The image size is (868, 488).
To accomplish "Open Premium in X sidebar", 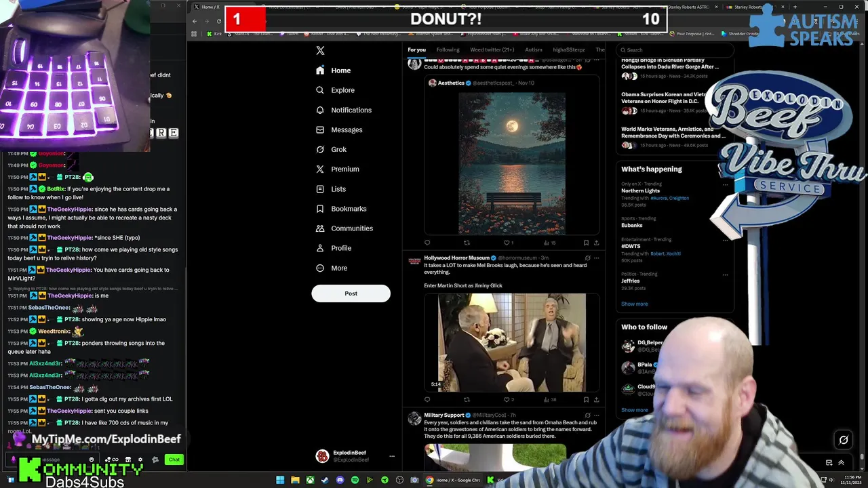I will pos(337,169).
